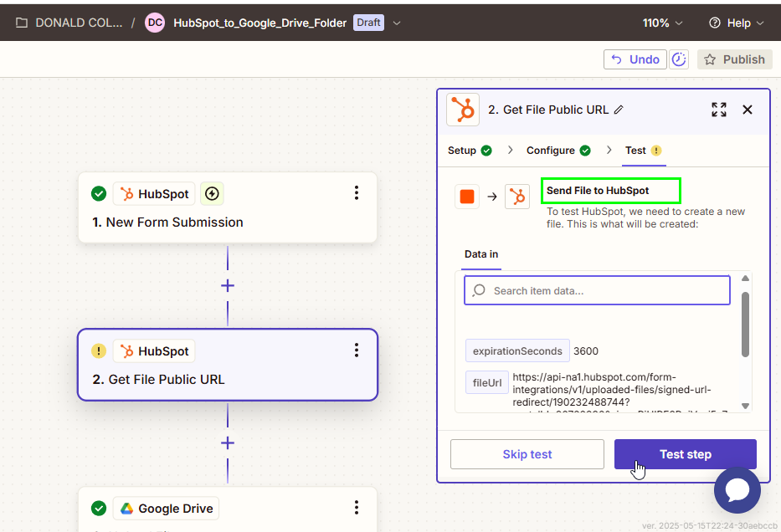Click HubSpot app chip on step 1

[x=154, y=193]
